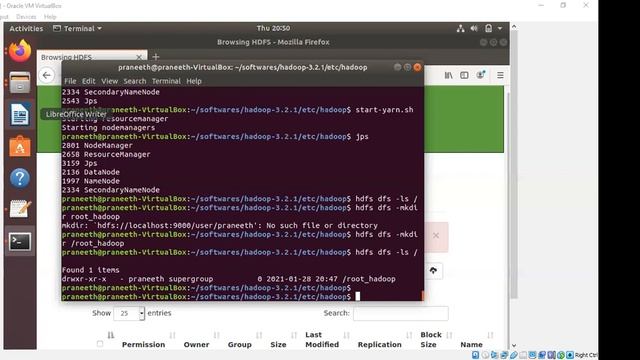Click the network status icon in top bar

460,28
